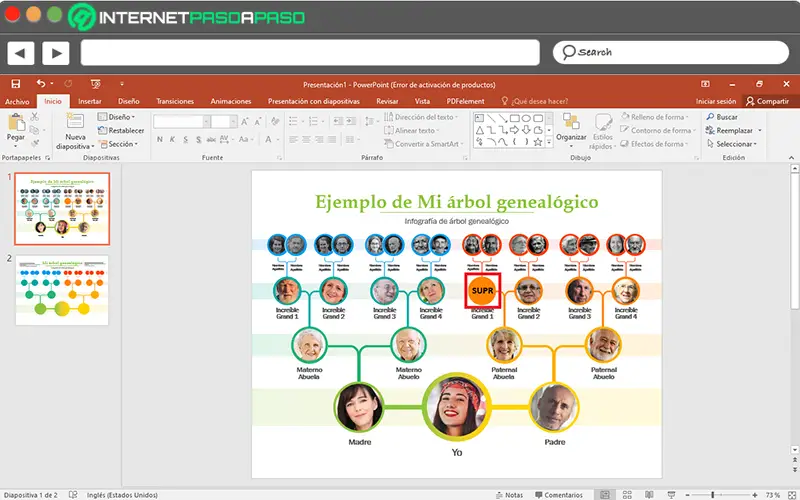Click the ¿Qué desea hacer? search box
The image size is (800, 500).
click(x=534, y=101)
